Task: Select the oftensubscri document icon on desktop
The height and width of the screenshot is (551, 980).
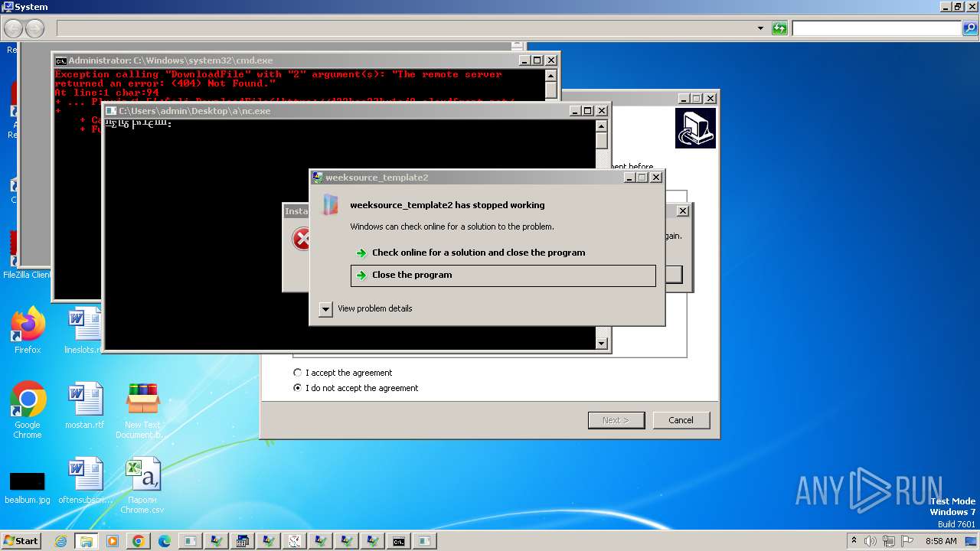Action: coord(85,481)
